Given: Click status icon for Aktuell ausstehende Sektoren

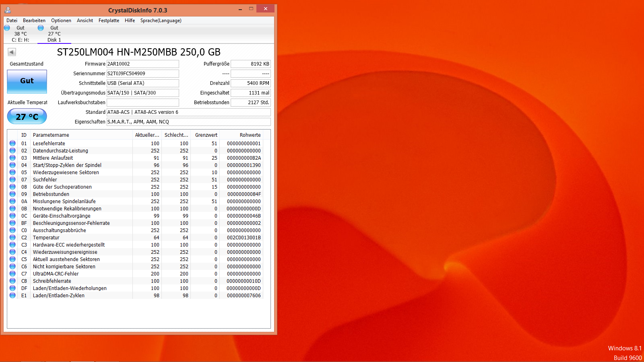Looking at the screenshot, I should pos(12,259).
